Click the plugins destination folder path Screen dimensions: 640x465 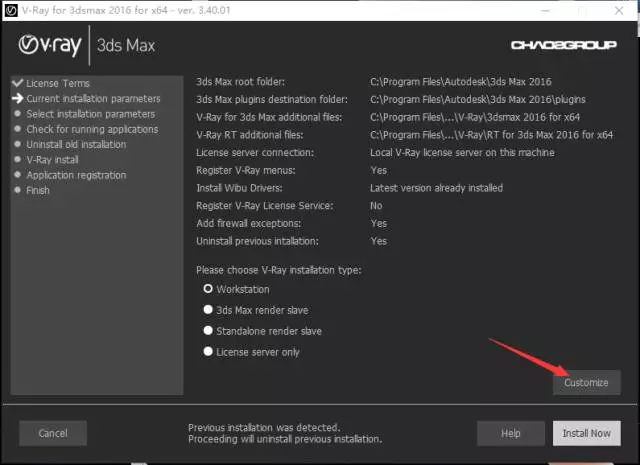(x=478, y=100)
